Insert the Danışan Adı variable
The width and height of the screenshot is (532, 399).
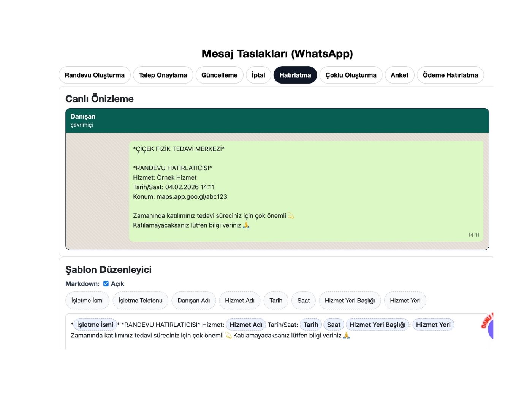194,300
